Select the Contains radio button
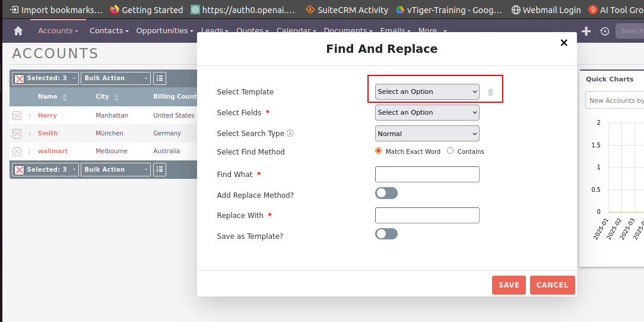 (451, 151)
